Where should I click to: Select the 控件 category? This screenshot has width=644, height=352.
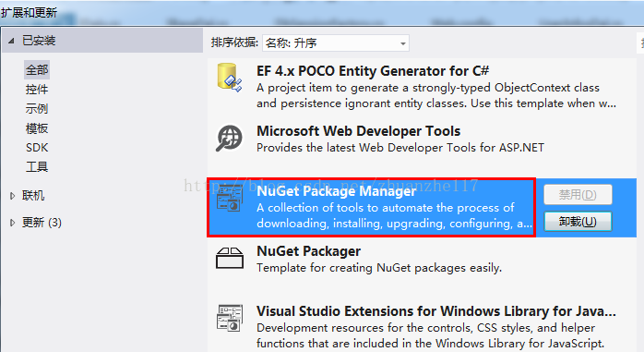coord(37,90)
